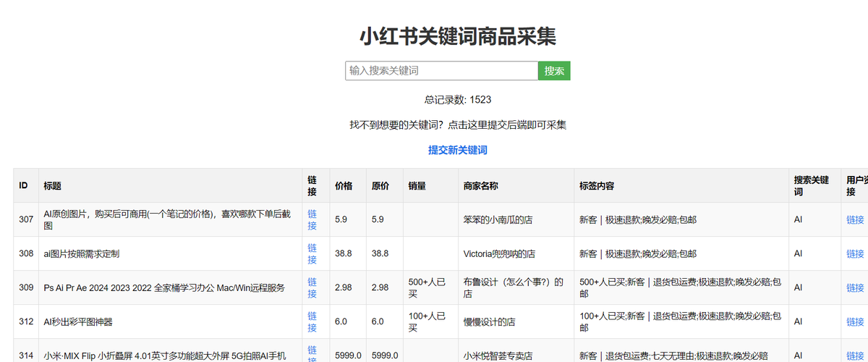The image size is (868, 362).
Task: Open the user link for row 312
Action: [855, 321]
